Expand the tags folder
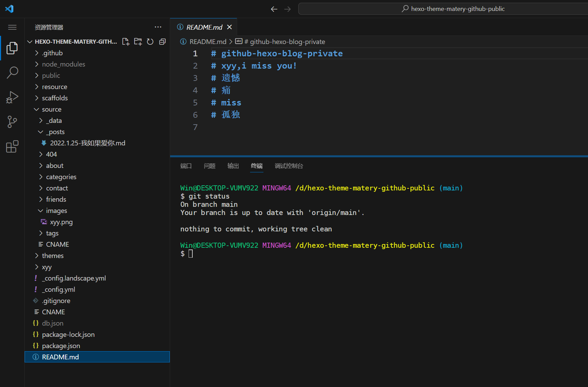The image size is (588, 387). click(x=97, y=233)
